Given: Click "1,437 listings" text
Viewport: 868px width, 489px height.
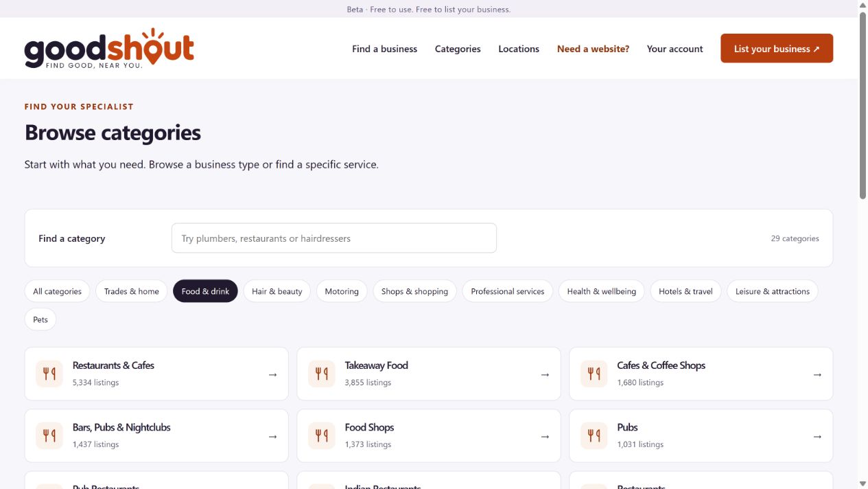Looking at the screenshot, I should 95,444.
